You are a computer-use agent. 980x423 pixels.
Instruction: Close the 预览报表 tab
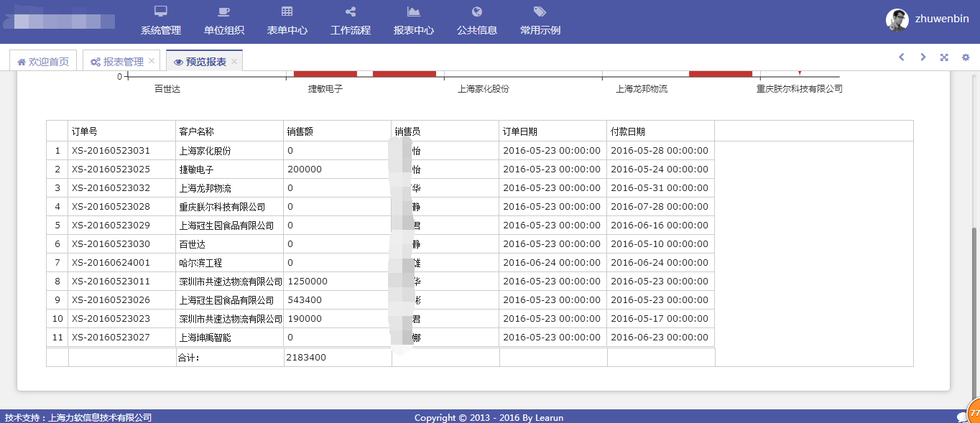pos(234,62)
